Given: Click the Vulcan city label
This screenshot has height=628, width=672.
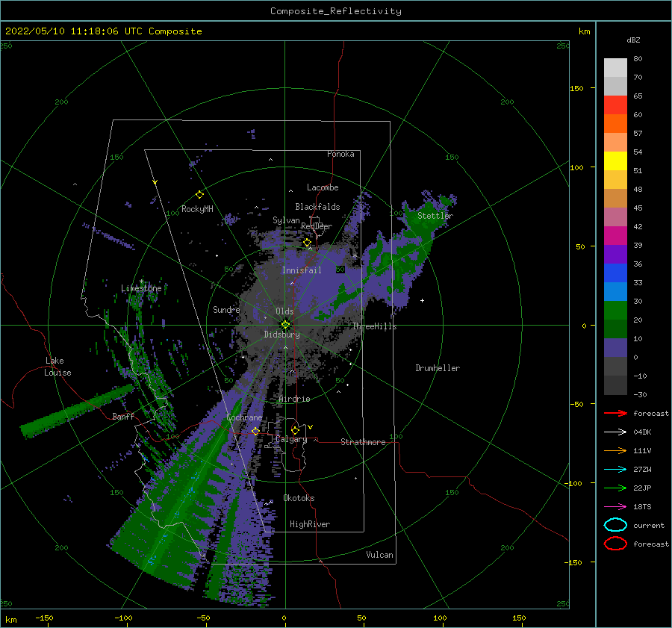Looking at the screenshot, I should 380,555.
